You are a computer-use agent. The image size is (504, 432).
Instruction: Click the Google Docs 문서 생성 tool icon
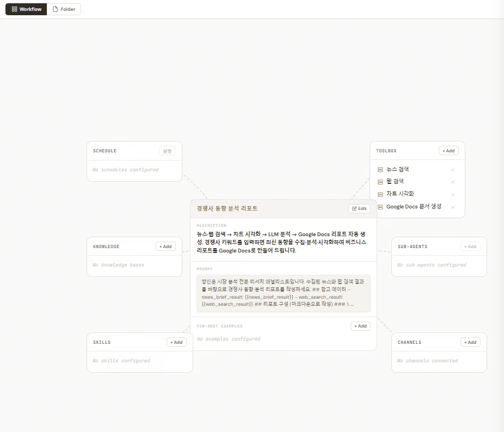(x=380, y=207)
